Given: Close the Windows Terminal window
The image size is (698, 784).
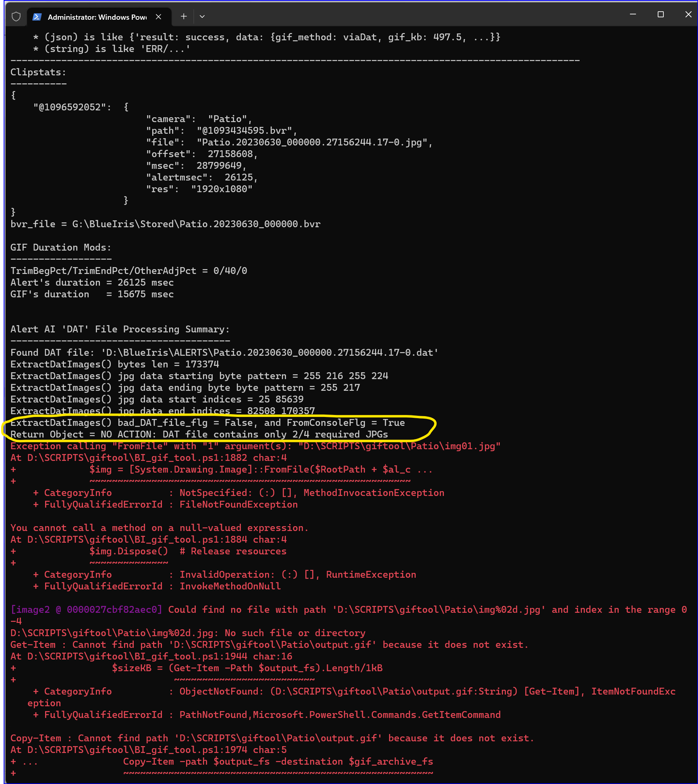Looking at the screenshot, I should [x=688, y=15].
